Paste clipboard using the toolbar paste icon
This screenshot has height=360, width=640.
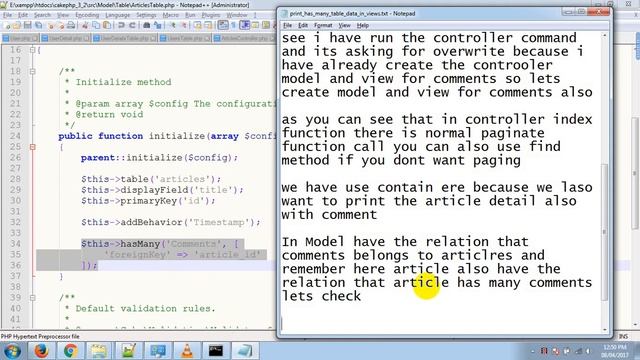[107, 26]
